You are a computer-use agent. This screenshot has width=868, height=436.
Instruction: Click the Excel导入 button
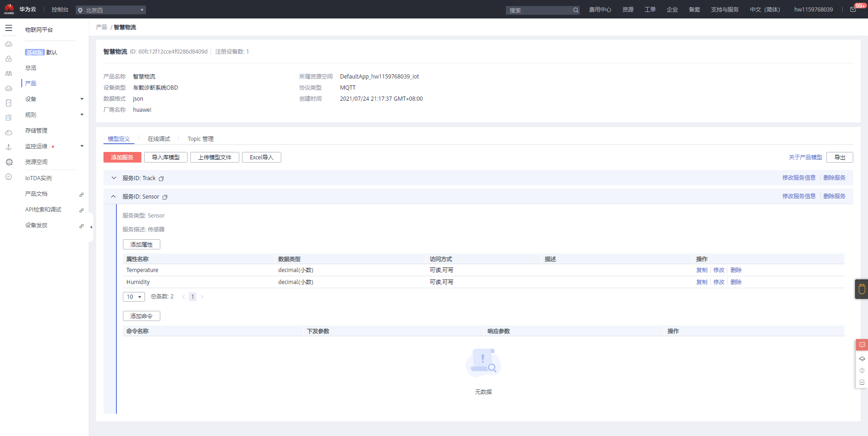tap(261, 157)
